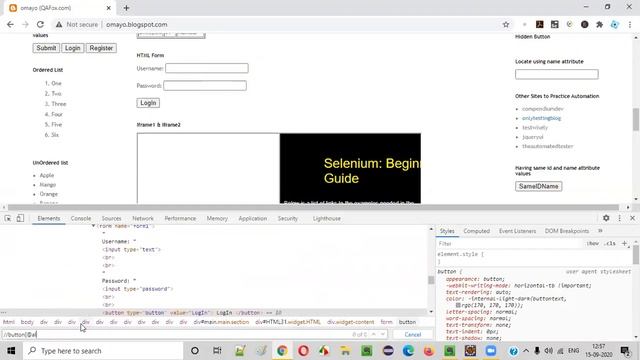The width and height of the screenshot is (640, 360).
Task: Toggle the device toolbar icon in DevTools
Action: coord(20,218)
